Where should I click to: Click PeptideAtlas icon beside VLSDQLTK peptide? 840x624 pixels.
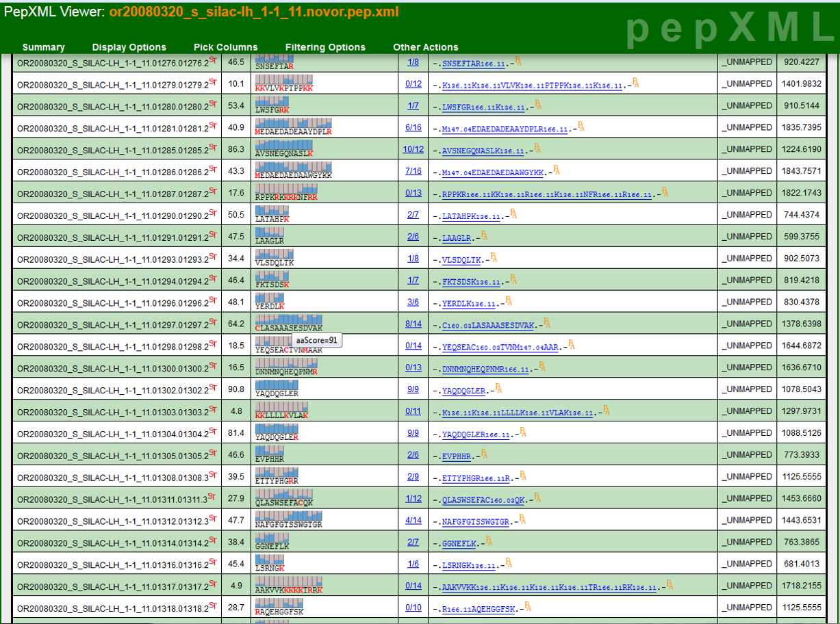495,258
